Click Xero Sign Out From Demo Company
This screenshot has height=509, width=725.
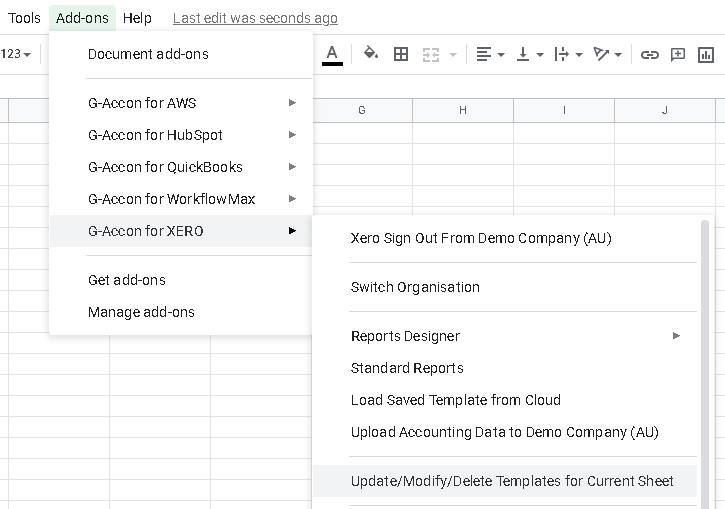point(505,238)
